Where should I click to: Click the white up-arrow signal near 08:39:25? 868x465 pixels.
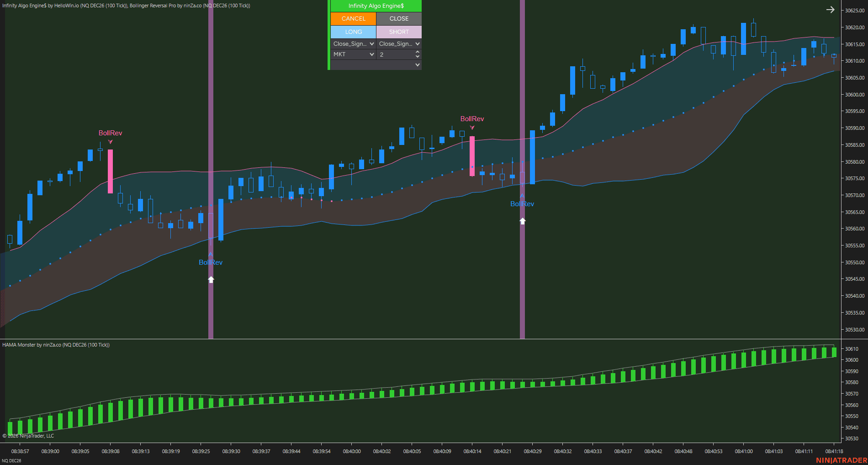[x=211, y=279]
